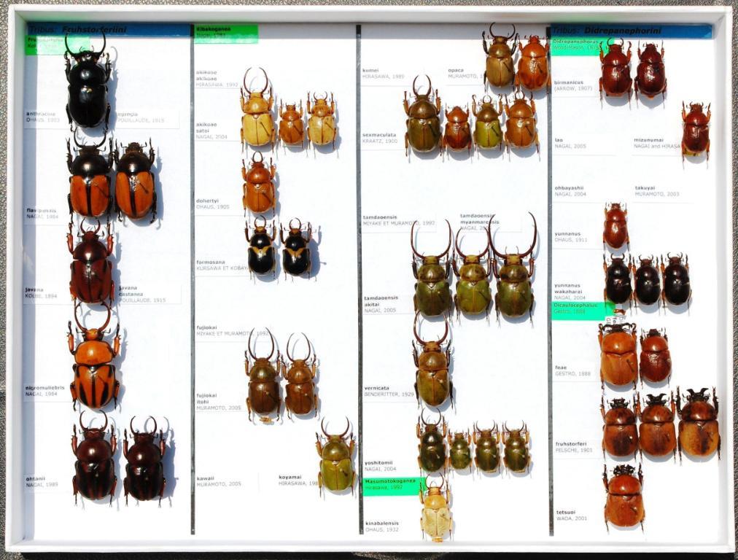Click the blue Tribus Didrepanephorini header label
The image size is (738, 560).
pyautogui.click(x=631, y=31)
